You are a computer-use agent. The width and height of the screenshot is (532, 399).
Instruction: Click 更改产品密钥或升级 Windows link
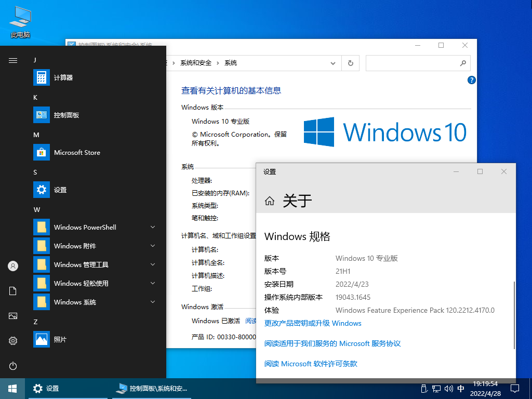[x=313, y=323]
